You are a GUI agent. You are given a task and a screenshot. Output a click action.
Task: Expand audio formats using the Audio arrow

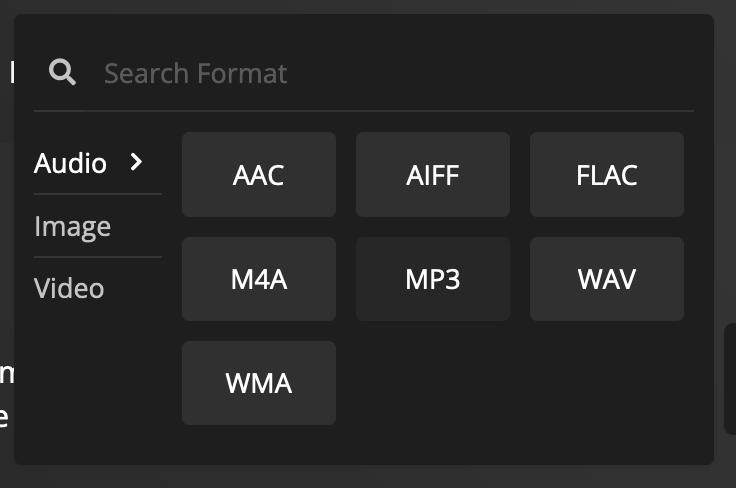(x=136, y=162)
